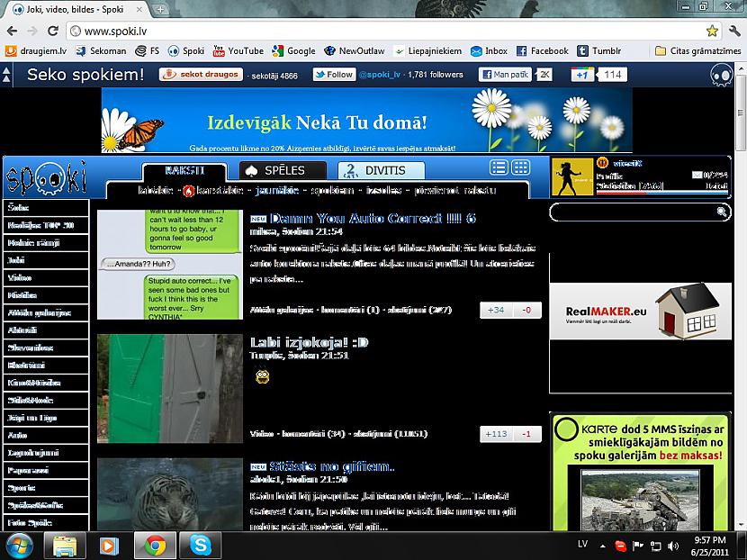Open Damn You Auto Correct !!!! 6 article
The height and width of the screenshot is (560, 747).
(373, 218)
